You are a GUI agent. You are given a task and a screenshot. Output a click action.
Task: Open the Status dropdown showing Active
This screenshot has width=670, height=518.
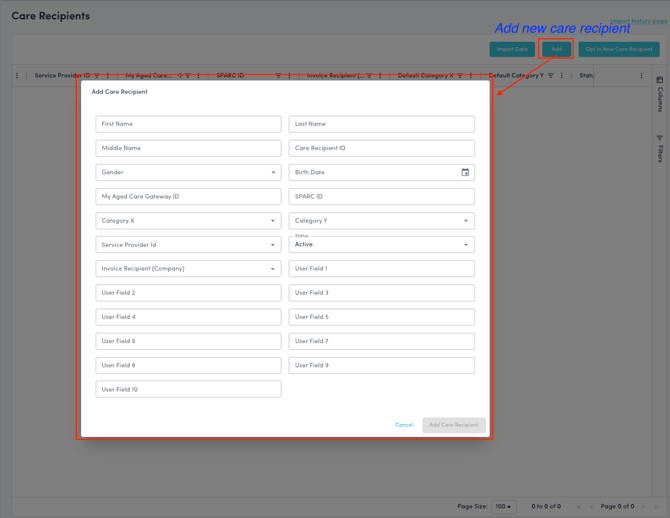click(x=381, y=245)
